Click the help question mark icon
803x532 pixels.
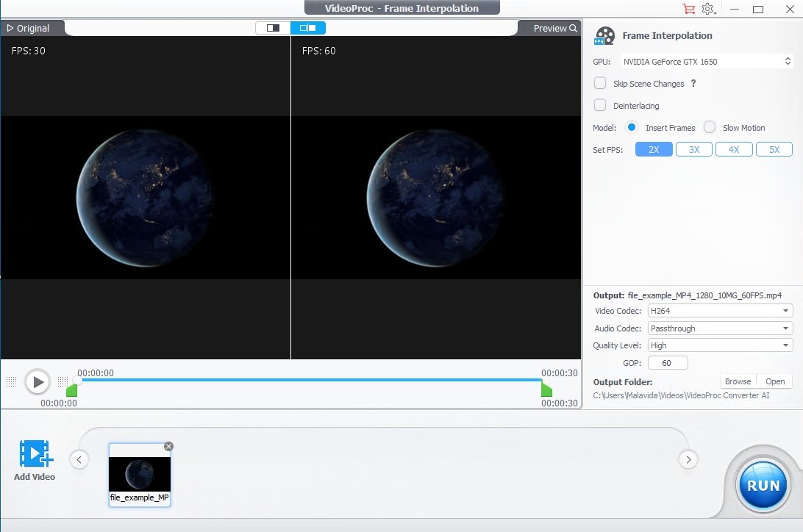(x=693, y=84)
